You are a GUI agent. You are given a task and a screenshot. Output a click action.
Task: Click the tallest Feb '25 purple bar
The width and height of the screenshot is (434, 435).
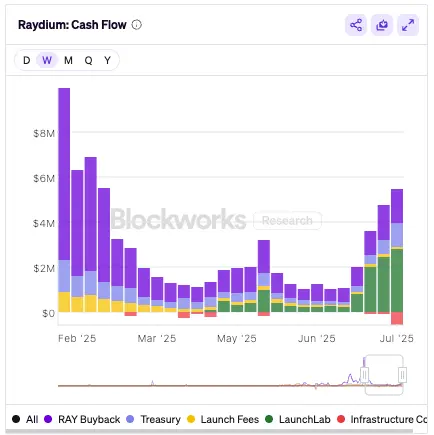point(64,174)
